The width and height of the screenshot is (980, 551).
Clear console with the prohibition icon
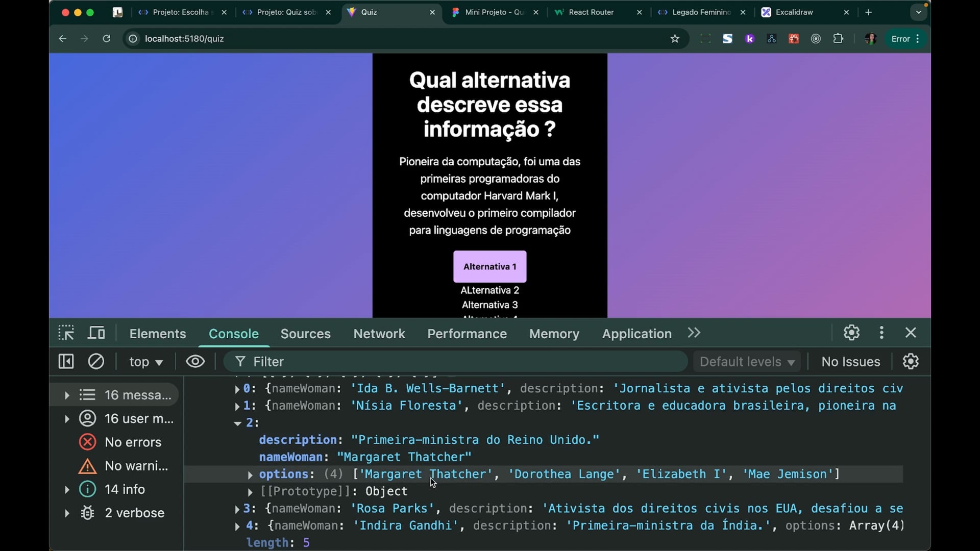coord(96,362)
